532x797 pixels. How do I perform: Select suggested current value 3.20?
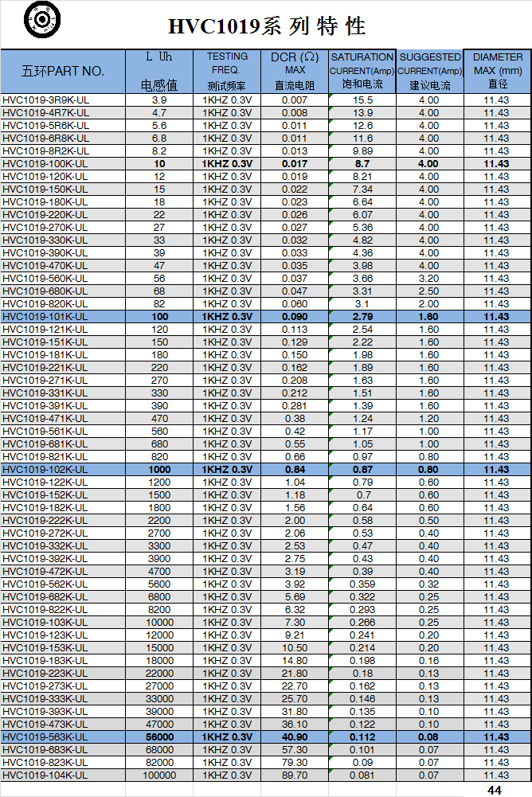[x=428, y=279]
